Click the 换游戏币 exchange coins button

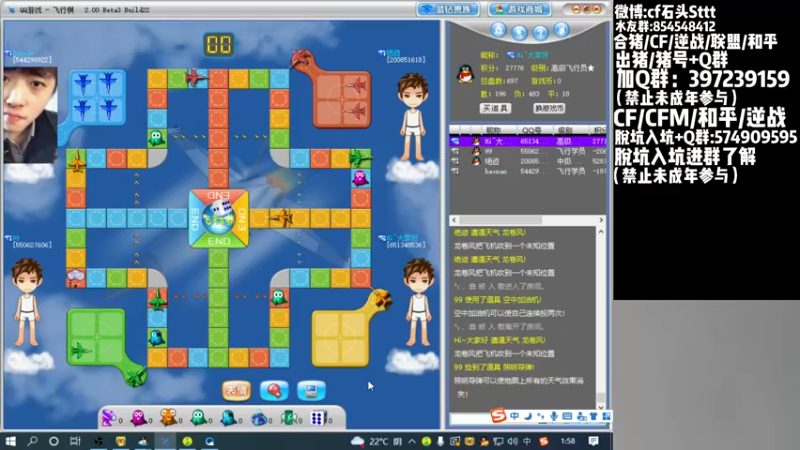(549, 108)
